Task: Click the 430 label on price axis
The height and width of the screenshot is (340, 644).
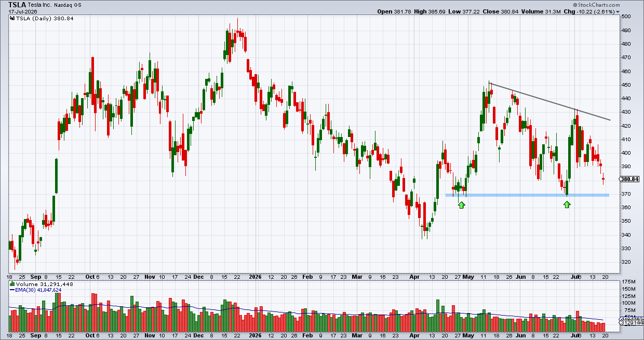Action: 626,112
